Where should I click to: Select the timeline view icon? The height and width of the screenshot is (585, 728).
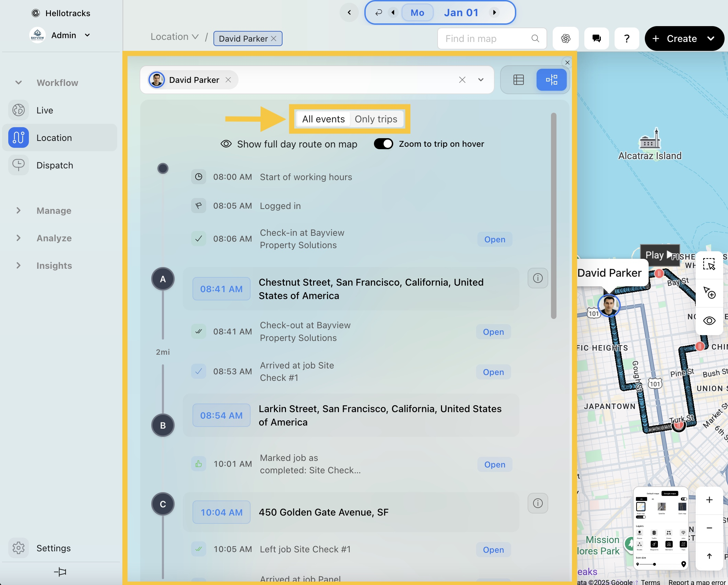coord(551,80)
